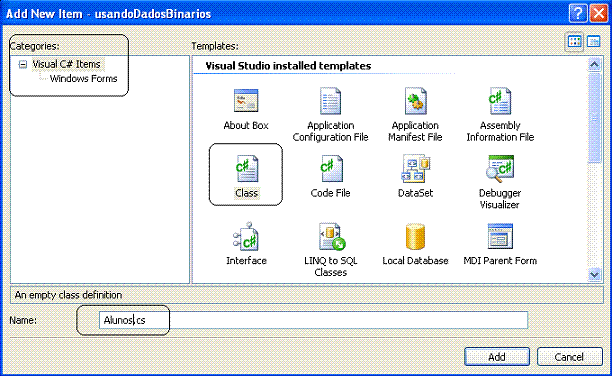Select the Windows Forms category
The height and width of the screenshot is (376, 612).
pos(84,79)
